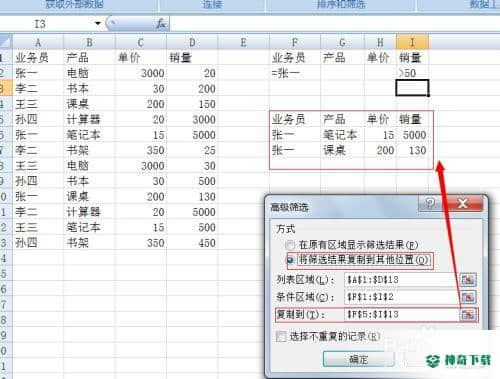Click the range picker icon for 复制到
The image size is (500, 379).
(x=468, y=314)
